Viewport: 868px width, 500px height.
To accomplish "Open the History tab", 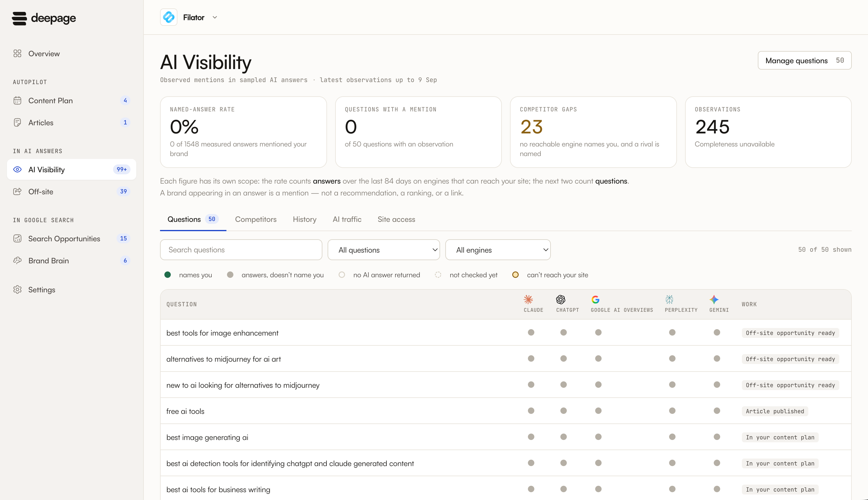I will click(304, 219).
